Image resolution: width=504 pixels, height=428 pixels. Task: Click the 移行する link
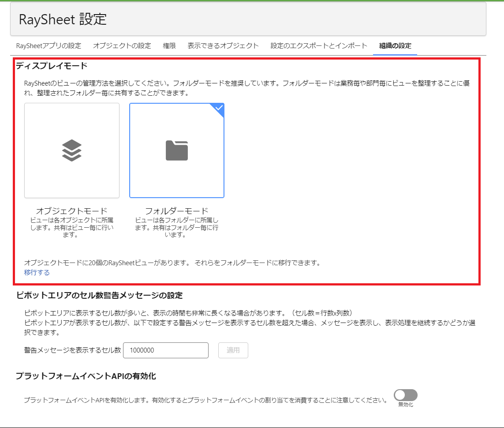(x=37, y=272)
